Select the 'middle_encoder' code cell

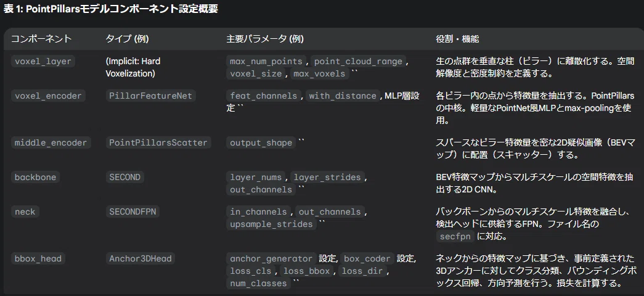pos(51,142)
